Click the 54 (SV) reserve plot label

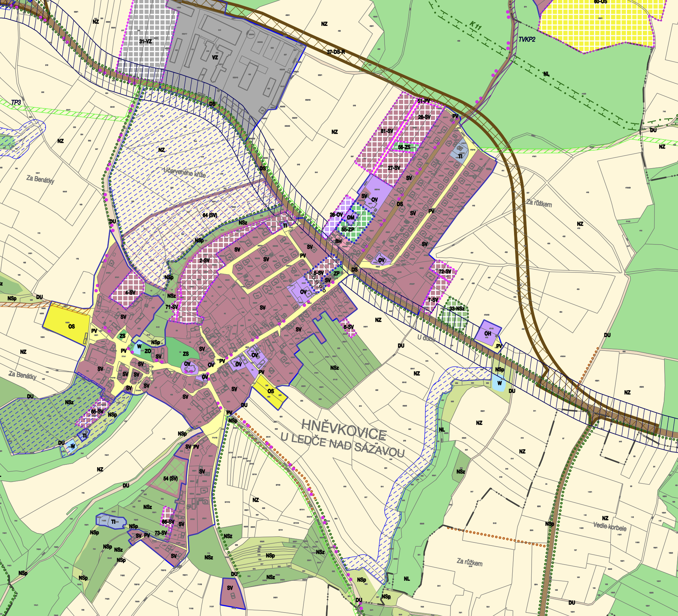tap(171, 478)
